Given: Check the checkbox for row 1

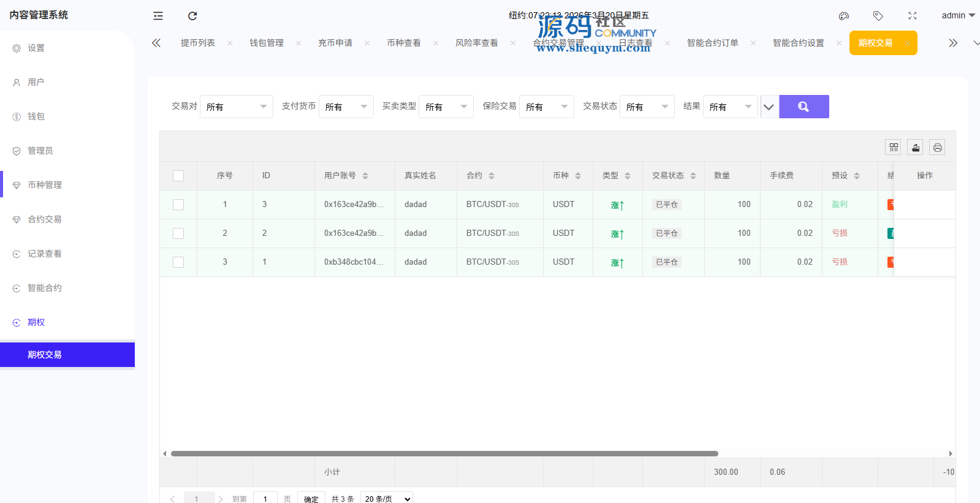Looking at the screenshot, I should pyautogui.click(x=178, y=205).
